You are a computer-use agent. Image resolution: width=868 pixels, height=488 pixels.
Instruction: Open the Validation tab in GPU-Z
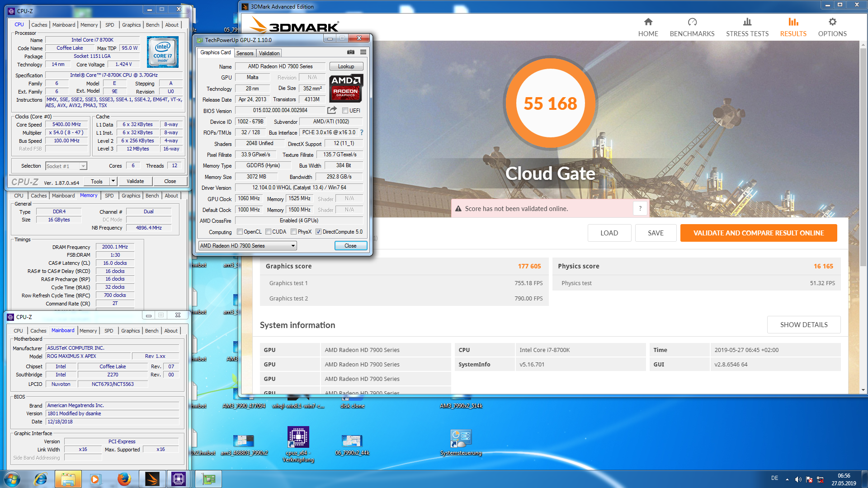pyautogui.click(x=269, y=53)
